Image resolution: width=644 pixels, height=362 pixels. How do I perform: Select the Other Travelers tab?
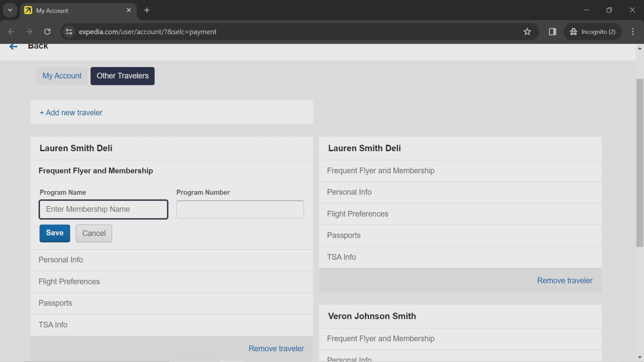click(x=123, y=76)
